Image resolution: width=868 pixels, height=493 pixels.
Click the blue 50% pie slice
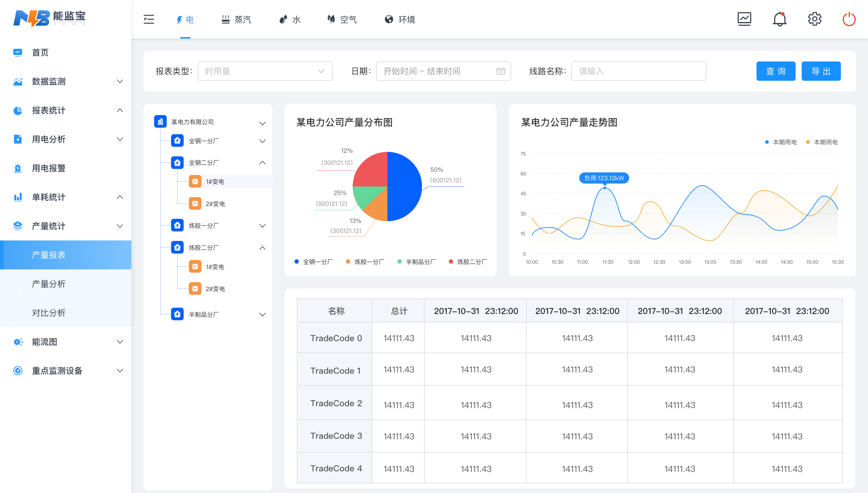point(404,186)
